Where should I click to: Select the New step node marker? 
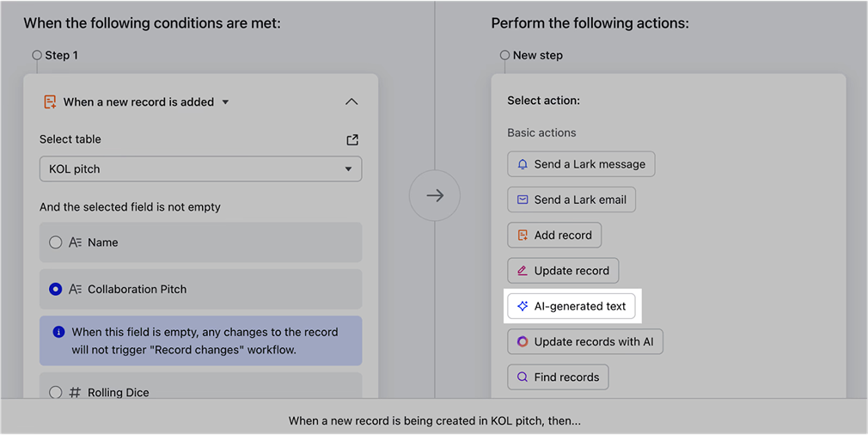pyautogui.click(x=504, y=55)
